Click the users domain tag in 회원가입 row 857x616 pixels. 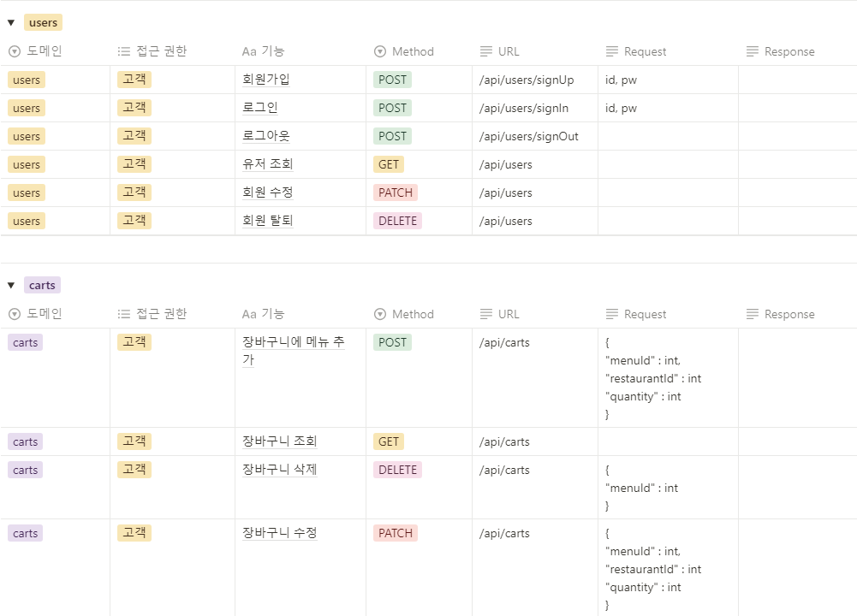pos(27,80)
